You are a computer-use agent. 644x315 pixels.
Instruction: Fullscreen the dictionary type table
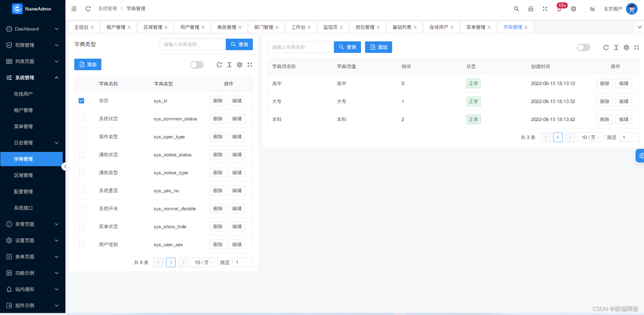point(250,65)
